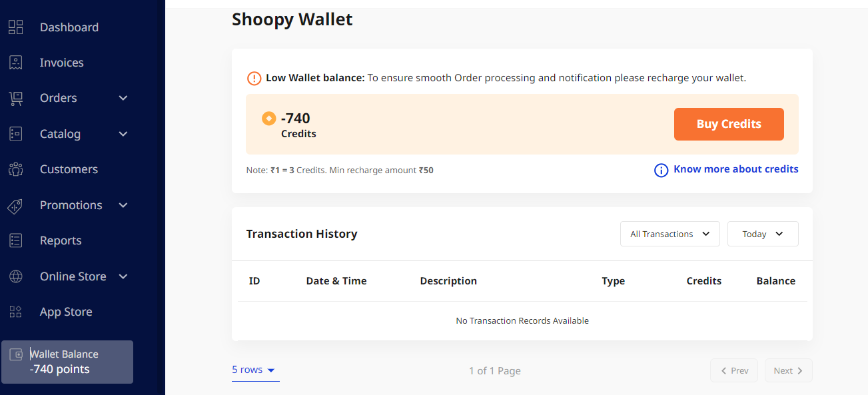Open the Know more about credits link
This screenshot has width=868, height=395.
tap(735, 169)
